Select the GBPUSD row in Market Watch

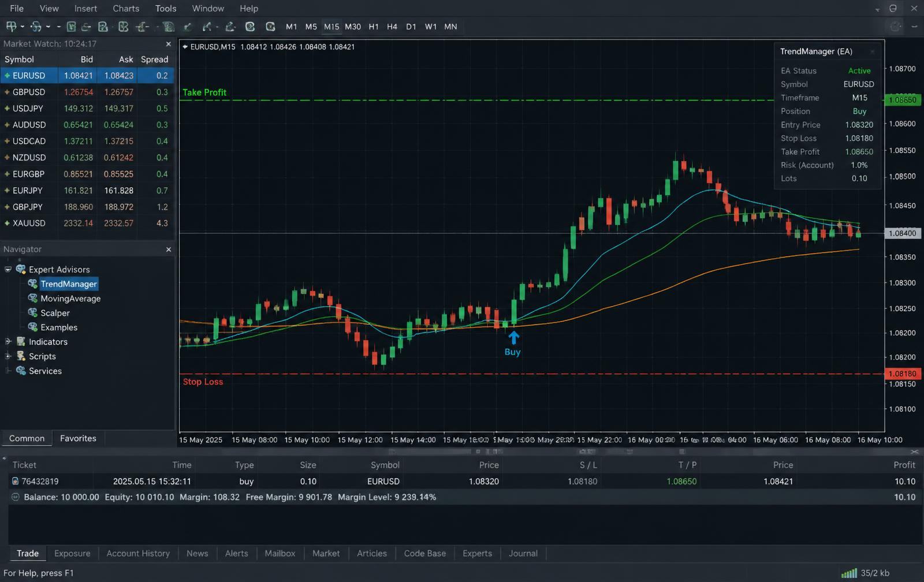87,92
